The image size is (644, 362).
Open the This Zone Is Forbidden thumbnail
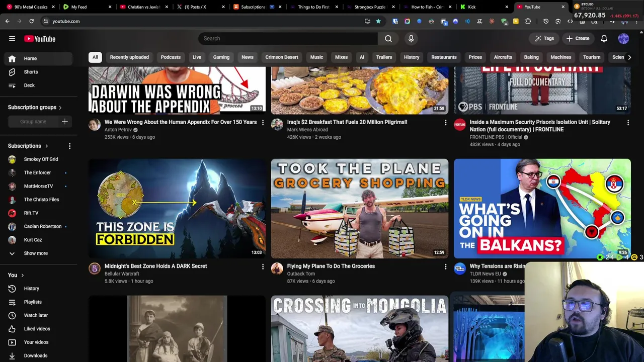point(177,209)
